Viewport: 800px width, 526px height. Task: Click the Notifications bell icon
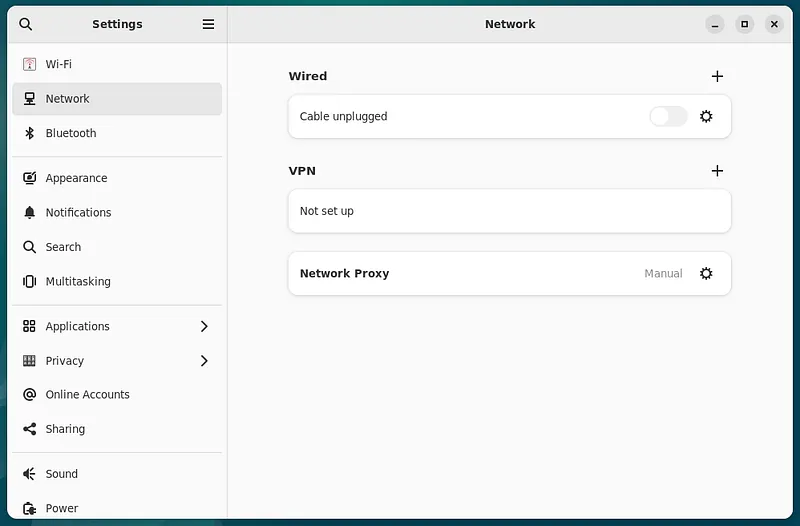pos(29,212)
